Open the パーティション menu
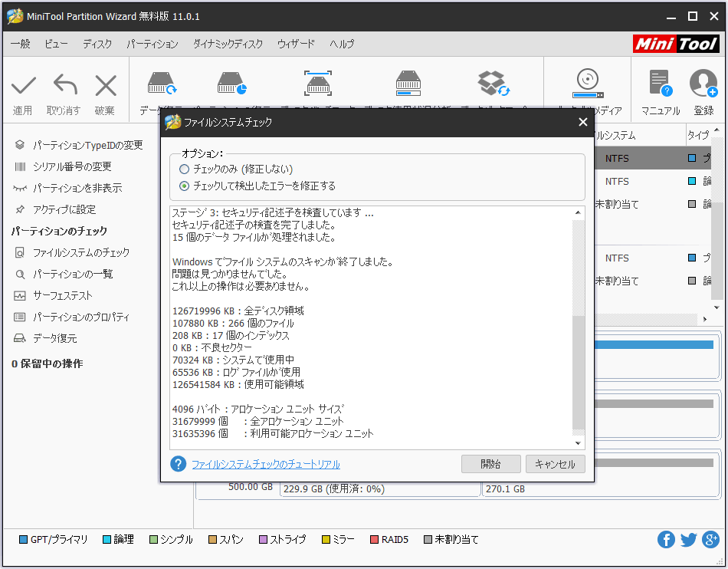This screenshot has height=569, width=728. pyautogui.click(x=152, y=44)
